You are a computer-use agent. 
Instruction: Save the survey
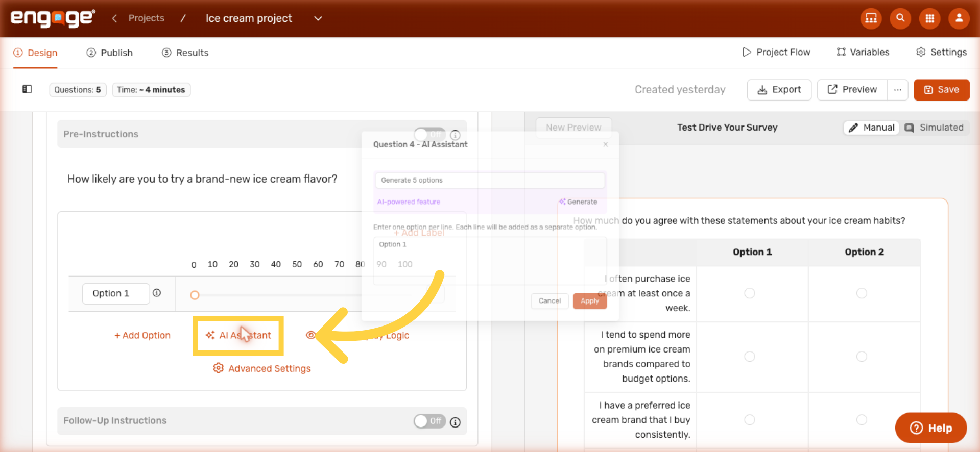pos(941,90)
